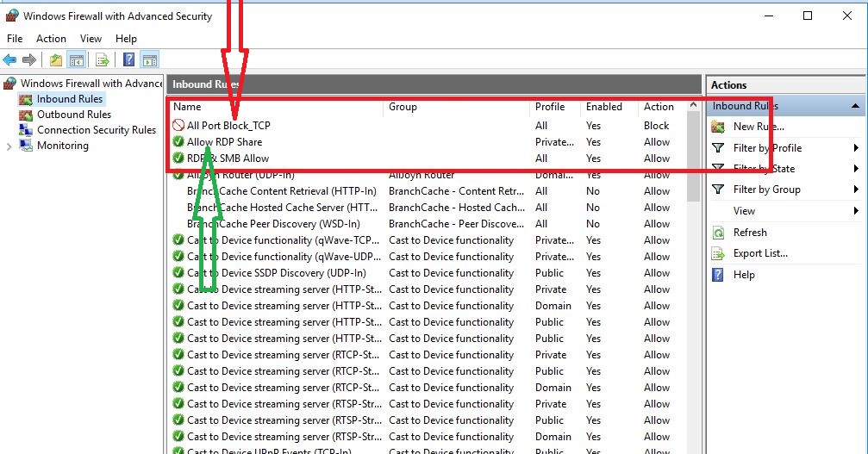Click Refresh in Actions pane
This screenshot has height=454, width=868.
click(750, 233)
